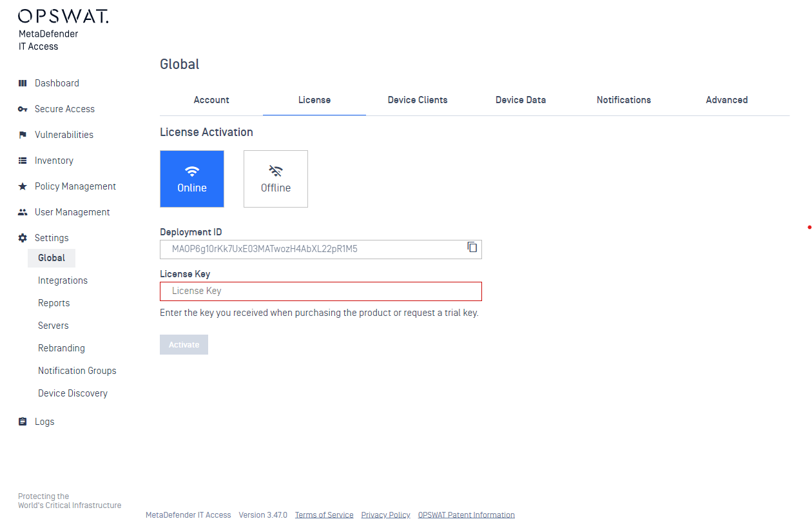Open the Terms of Service link
Viewport: 812px width, 519px height.
[x=324, y=514]
